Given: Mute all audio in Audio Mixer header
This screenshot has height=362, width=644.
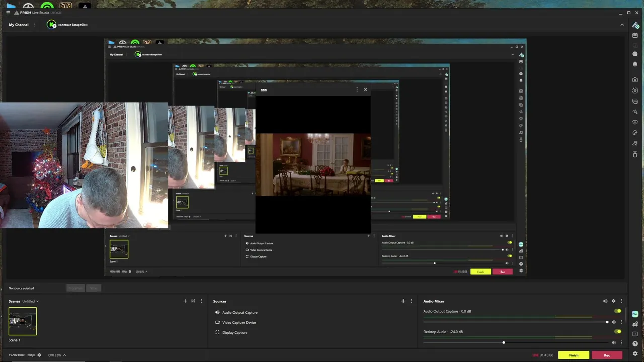Looking at the screenshot, I should (x=605, y=301).
